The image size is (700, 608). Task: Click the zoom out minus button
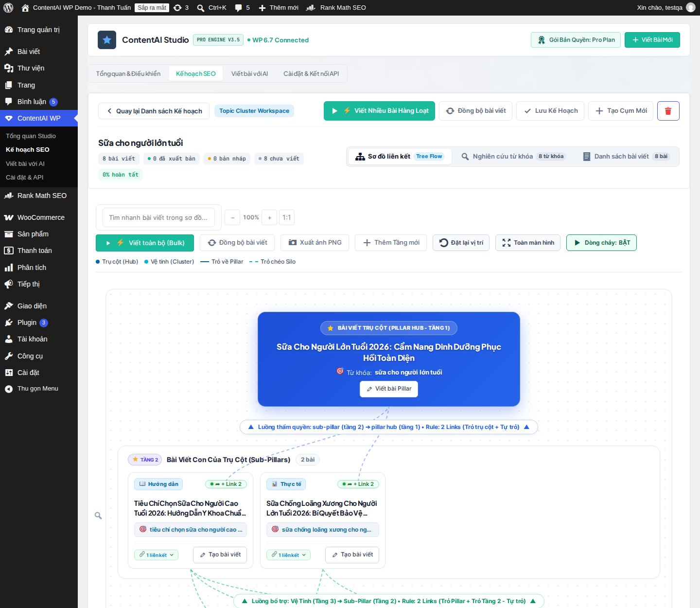(x=232, y=217)
